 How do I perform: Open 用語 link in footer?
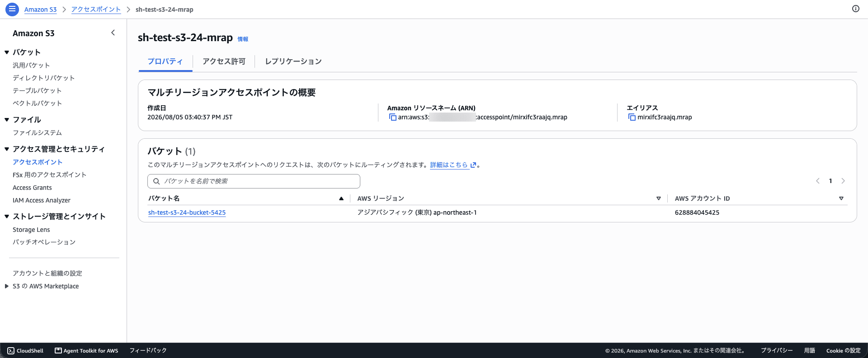point(810,351)
